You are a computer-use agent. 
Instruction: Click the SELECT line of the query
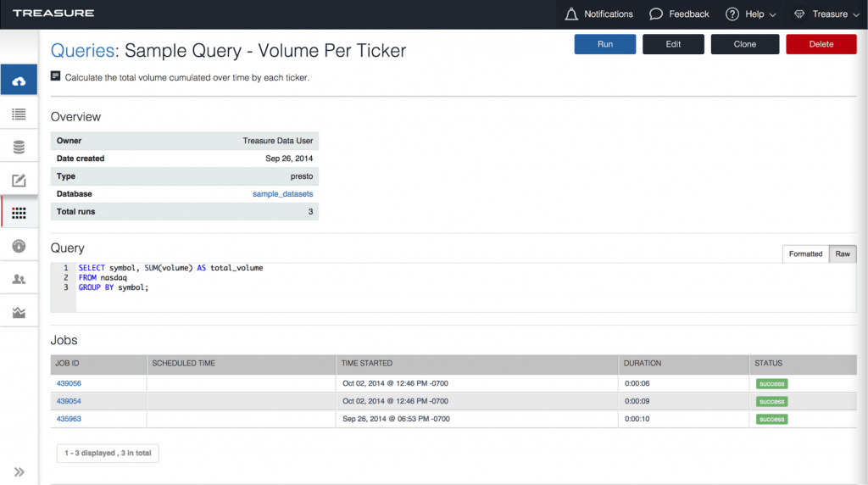tap(170, 268)
